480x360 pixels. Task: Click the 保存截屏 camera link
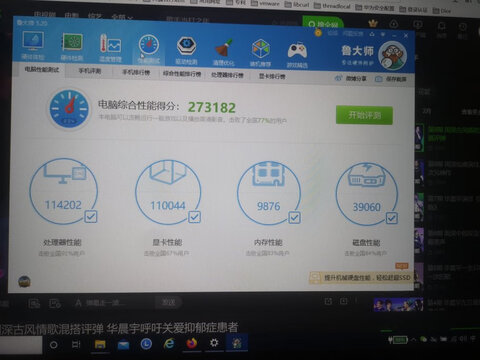pyautogui.click(x=391, y=79)
